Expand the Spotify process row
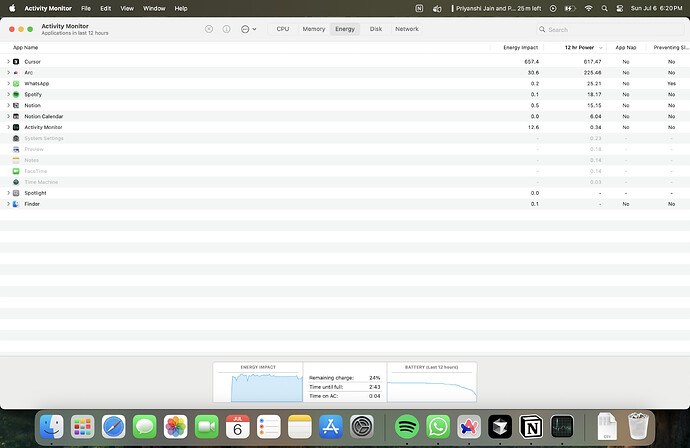 8,94
